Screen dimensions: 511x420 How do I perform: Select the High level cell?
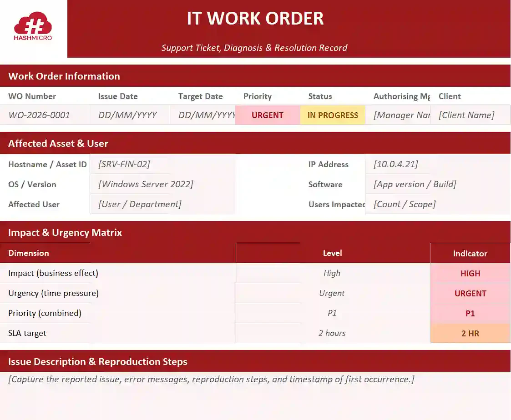(333, 273)
